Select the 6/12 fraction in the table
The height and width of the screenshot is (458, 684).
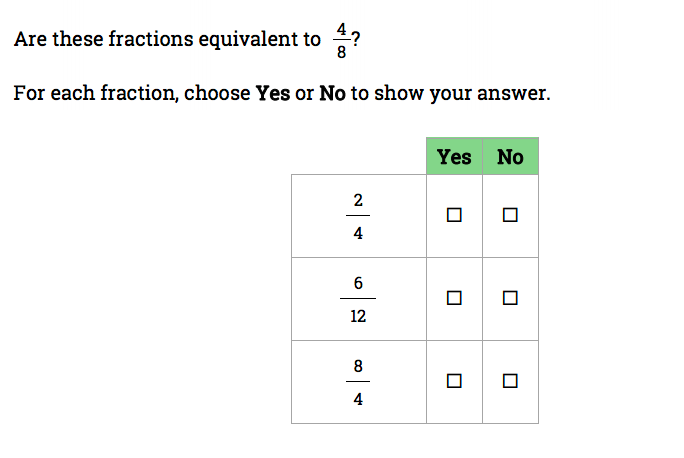pos(358,299)
